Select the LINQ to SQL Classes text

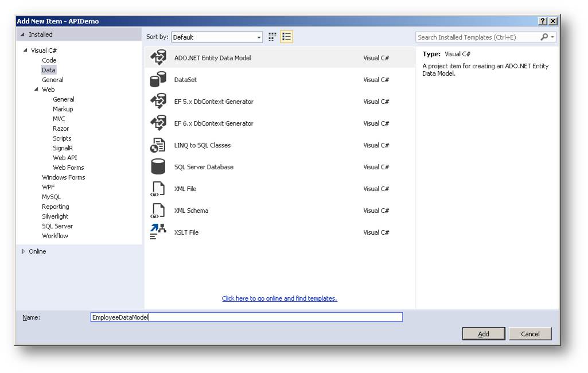(202, 145)
